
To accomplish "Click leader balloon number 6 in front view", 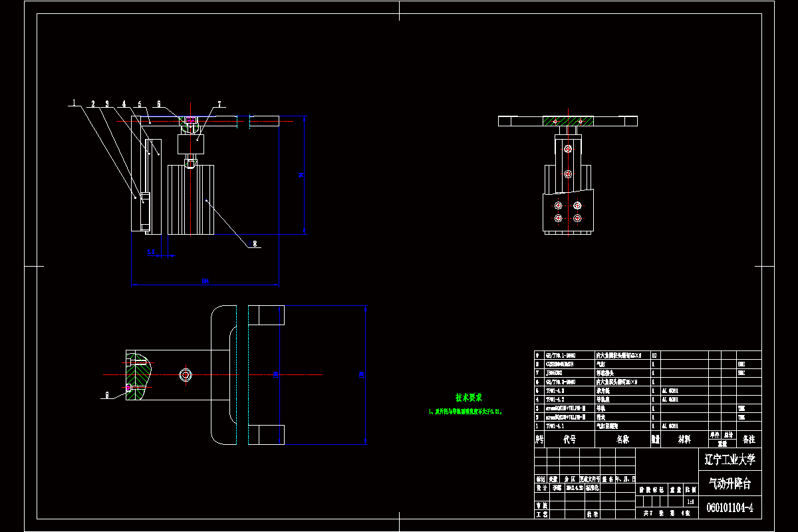I will tap(158, 104).
